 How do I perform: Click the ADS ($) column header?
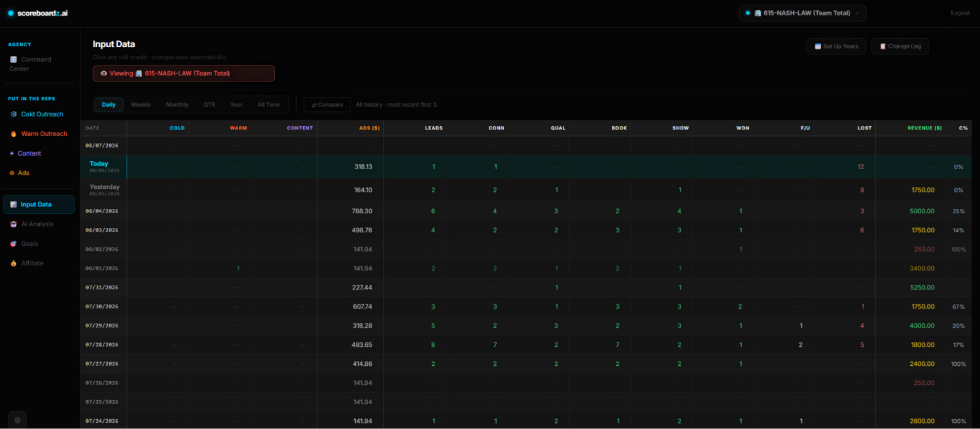click(x=369, y=128)
